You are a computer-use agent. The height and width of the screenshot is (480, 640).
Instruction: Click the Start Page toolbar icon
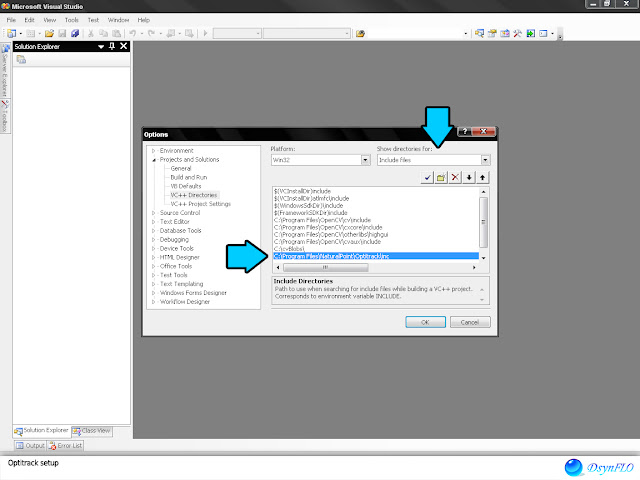(x=530, y=33)
